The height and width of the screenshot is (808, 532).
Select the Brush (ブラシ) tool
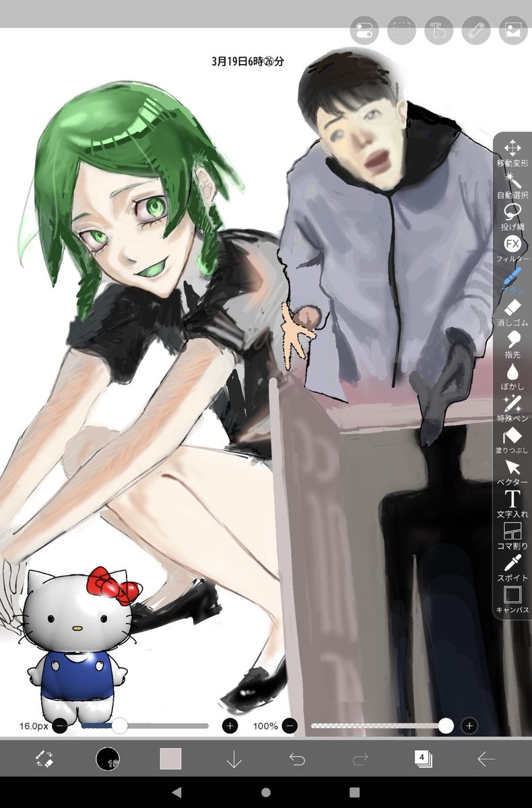(512, 281)
